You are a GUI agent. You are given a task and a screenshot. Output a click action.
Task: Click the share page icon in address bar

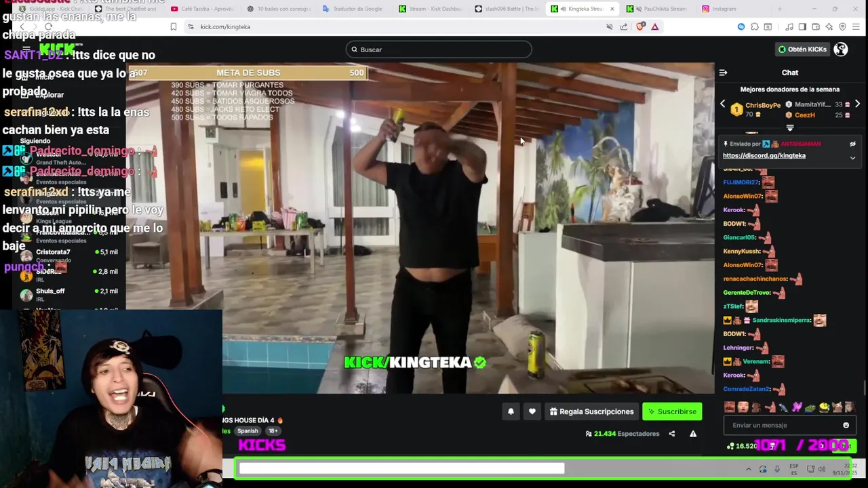[x=624, y=27]
